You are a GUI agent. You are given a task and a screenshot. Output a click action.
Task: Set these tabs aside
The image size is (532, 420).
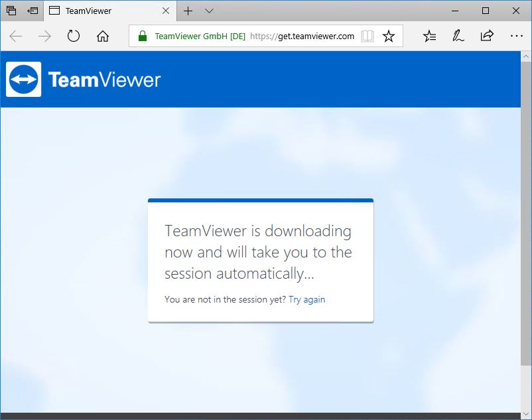click(x=32, y=11)
